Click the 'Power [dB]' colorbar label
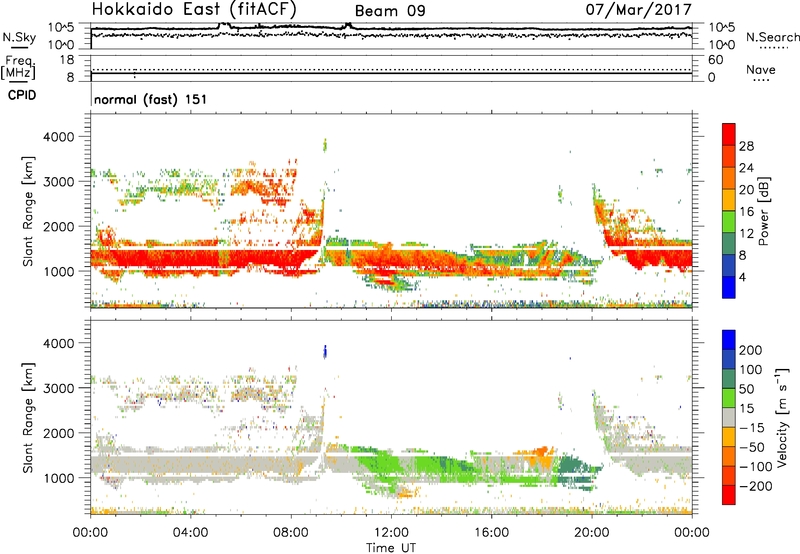 (x=763, y=211)
